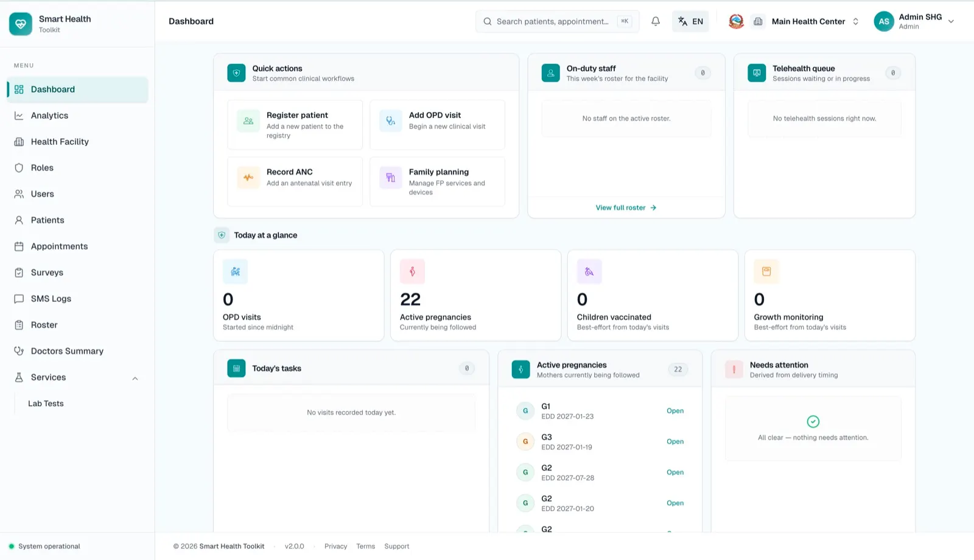Image resolution: width=974 pixels, height=560 pixels.
Task: Open the EN language selector
Action: [690, 21]
